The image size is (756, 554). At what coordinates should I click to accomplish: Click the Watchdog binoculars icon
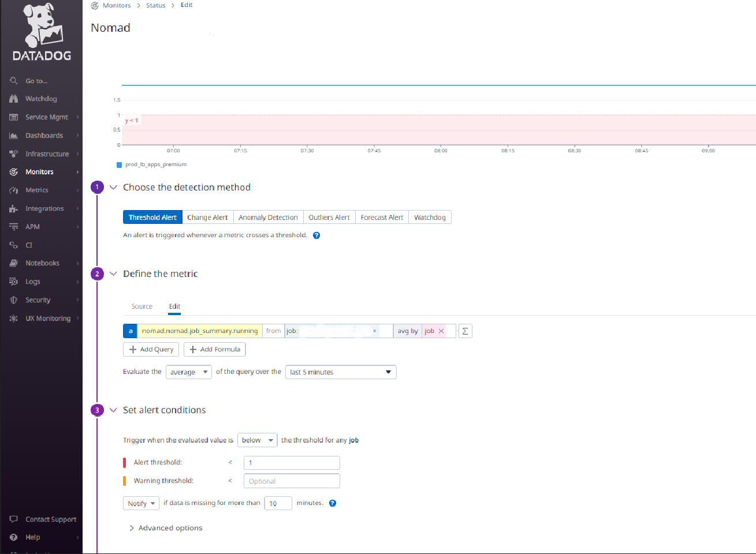(13, 99)
